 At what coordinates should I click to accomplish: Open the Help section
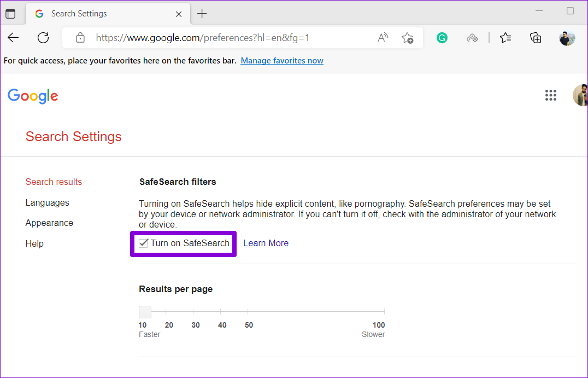point(34,243)
